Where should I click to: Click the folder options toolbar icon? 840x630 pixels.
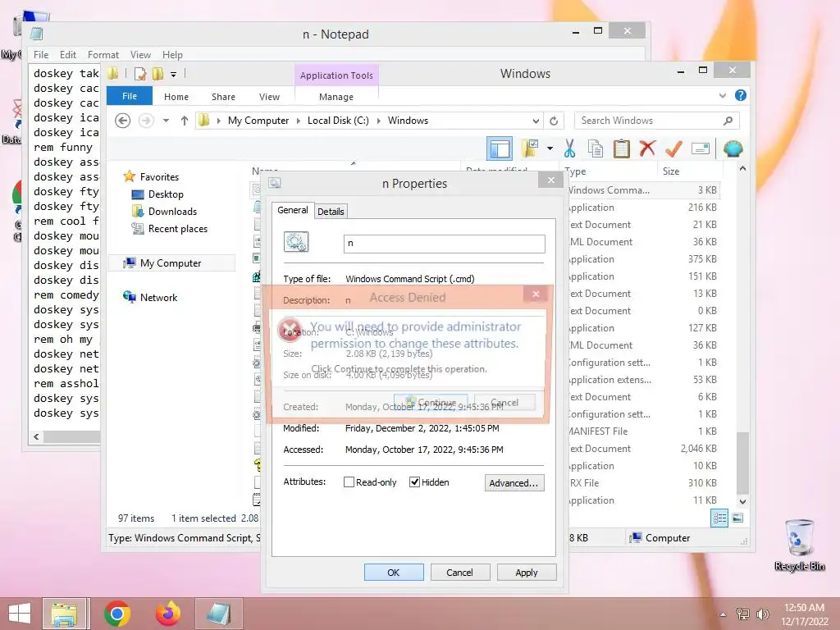530,148
